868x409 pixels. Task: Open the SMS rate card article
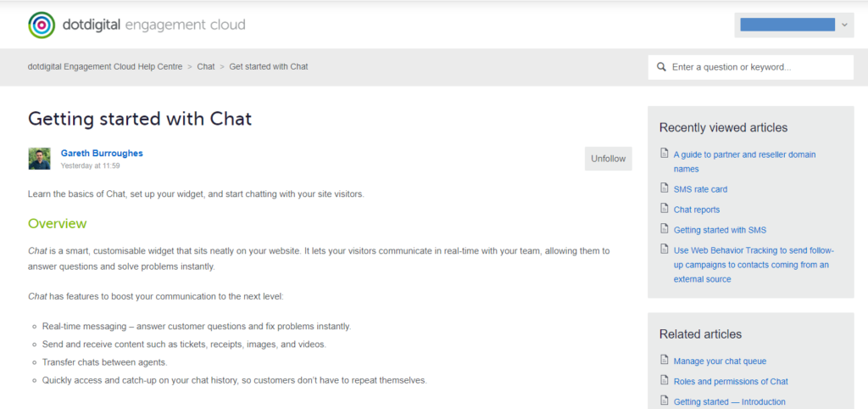700,189
